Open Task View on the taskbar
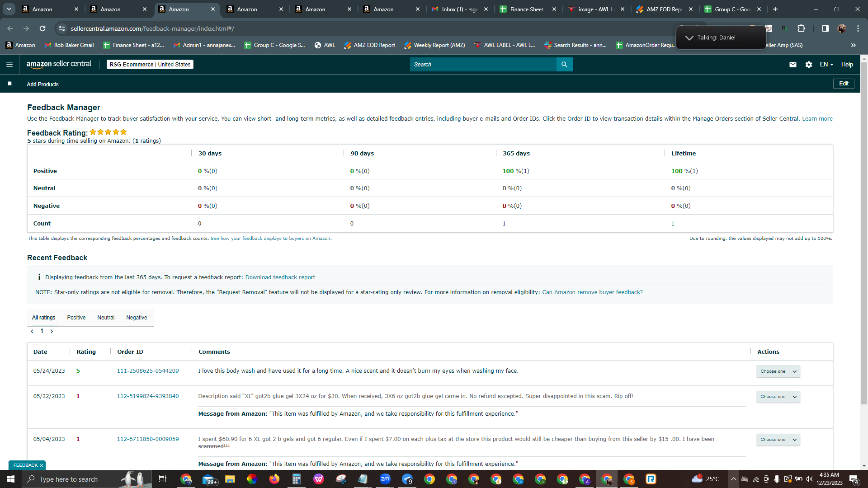The height and width of the screenshot is (488, 868). tap(163, 479)
